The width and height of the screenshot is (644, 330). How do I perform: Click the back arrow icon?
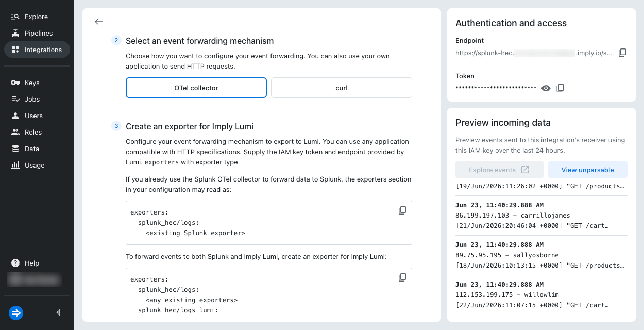click(99, 22)
